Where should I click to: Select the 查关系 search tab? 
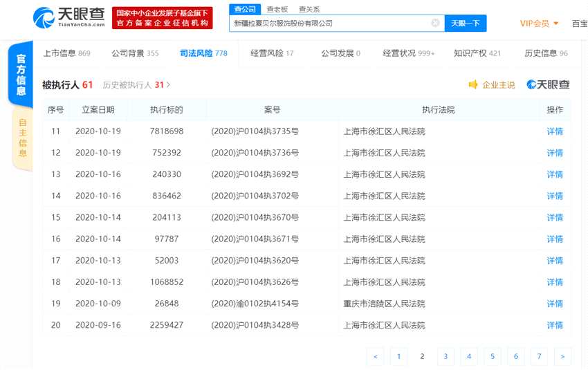tap(309, 10)
